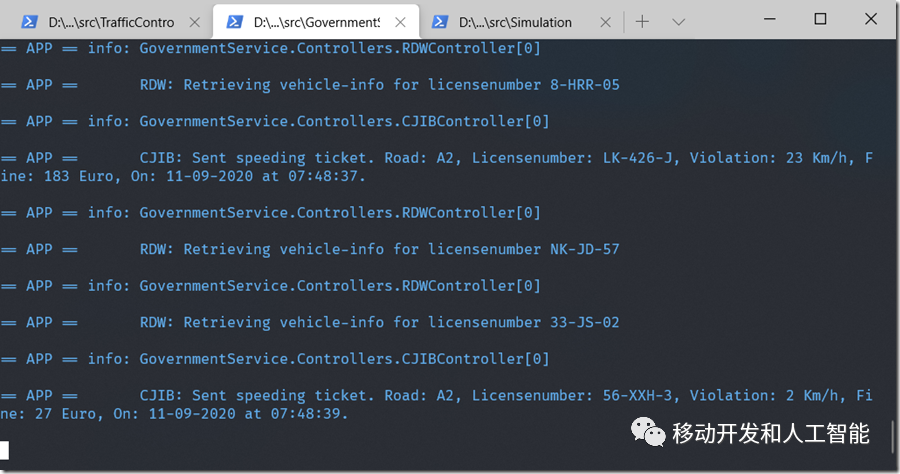Click the white cursor block at prompt
The image size is (900, 474).
point(4,450)
